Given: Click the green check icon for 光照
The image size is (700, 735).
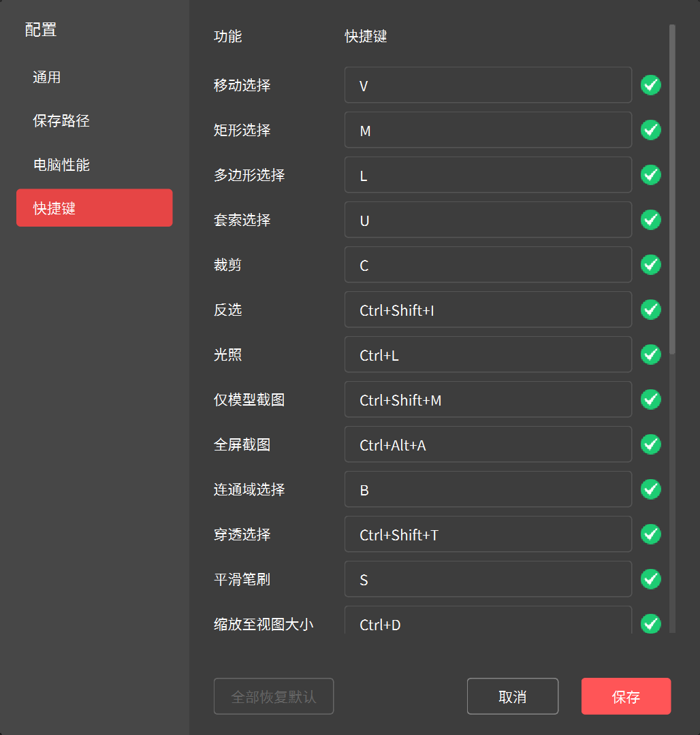Looking at the screenshot, I should [x=651, y=355].
